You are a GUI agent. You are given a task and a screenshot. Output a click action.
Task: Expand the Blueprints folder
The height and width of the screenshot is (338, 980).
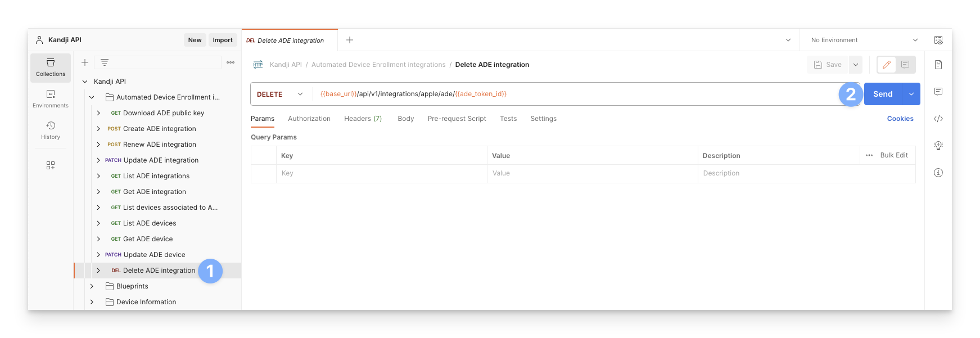point(92,286)
